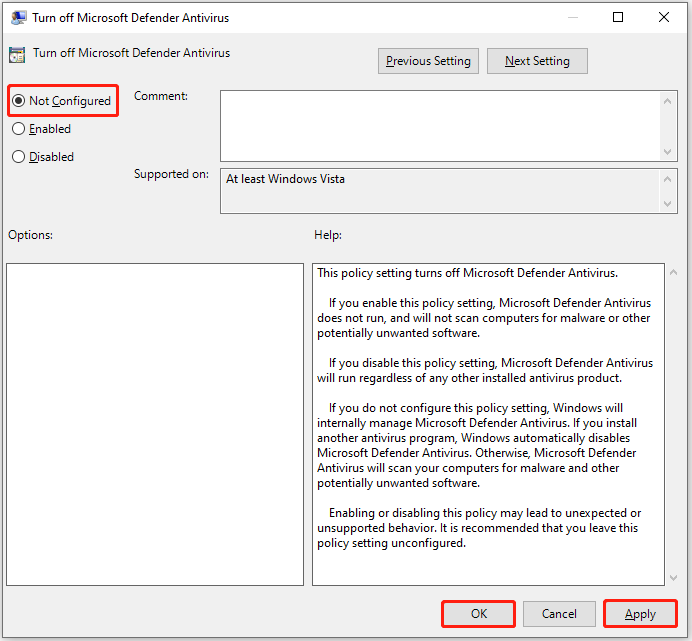Click the 'If you disable this policy setting' paragraph

coord(485,370)
